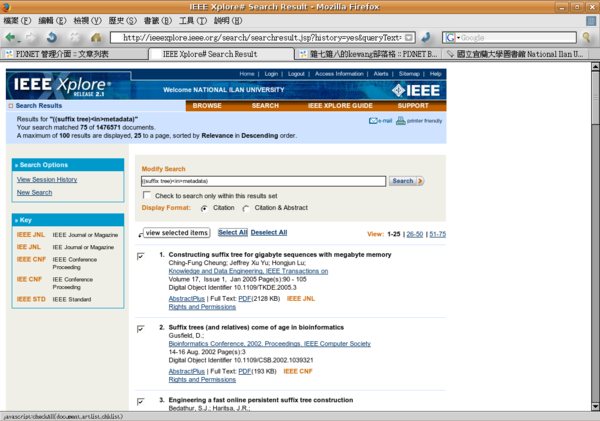Image resolution: width=600 pixels, height=421 pixels.
Task: Click the IEEE Xplore logo
Action: tap(62, 86)
